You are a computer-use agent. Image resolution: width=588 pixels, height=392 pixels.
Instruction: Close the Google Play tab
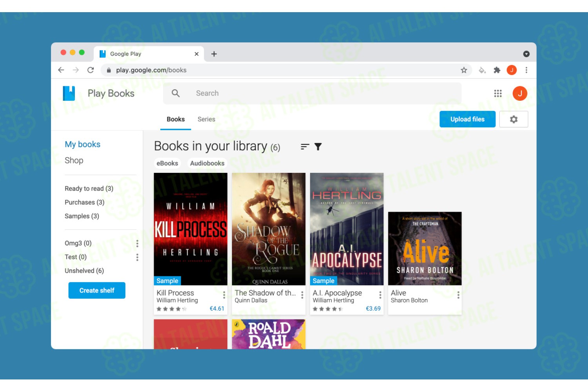[x=197, y=54]
